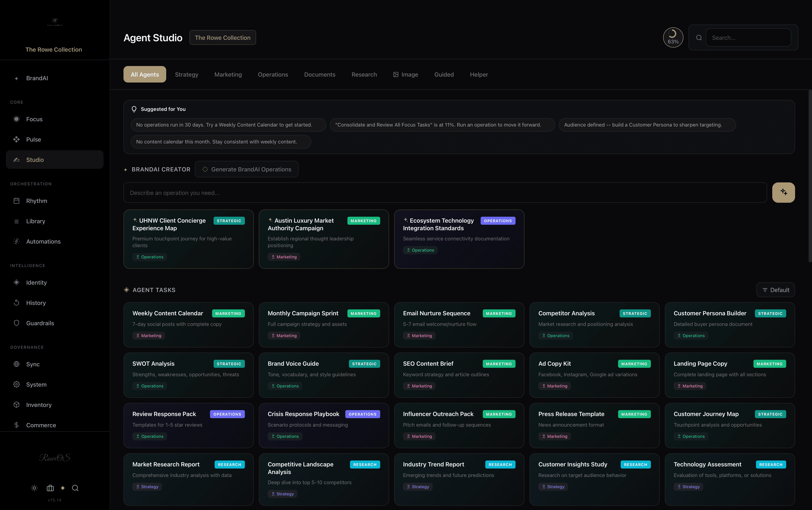The width and height of the screenshot is (812, 510).
Task: Open the Focus section in the sidebar
Action: click(34, 119)
